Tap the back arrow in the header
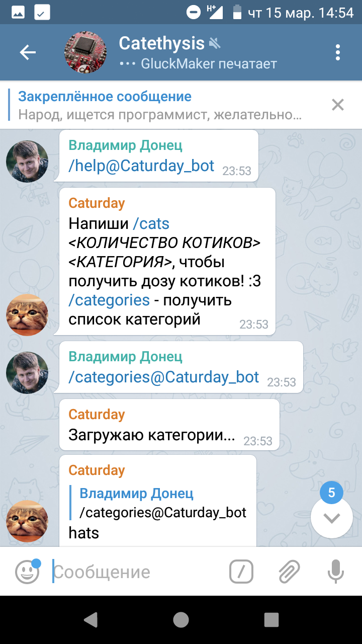The image size is (362, 644). click(28, 52)
